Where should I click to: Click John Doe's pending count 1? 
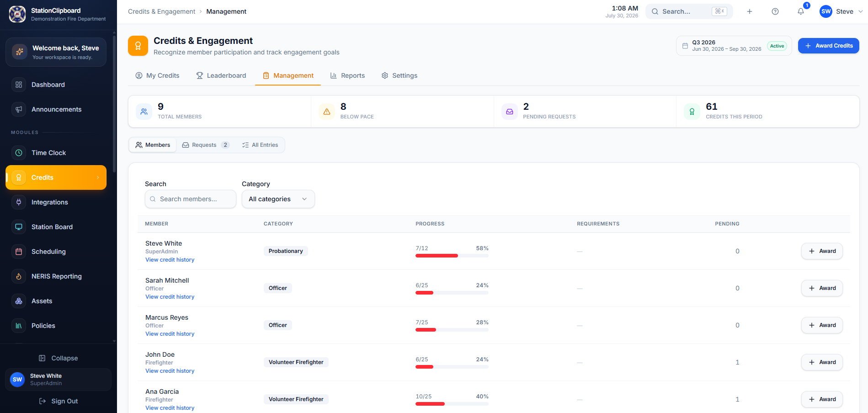(737, 362)
